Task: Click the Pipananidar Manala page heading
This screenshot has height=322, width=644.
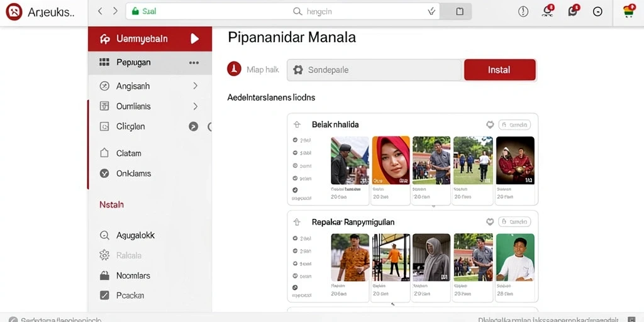Action: 292,37
